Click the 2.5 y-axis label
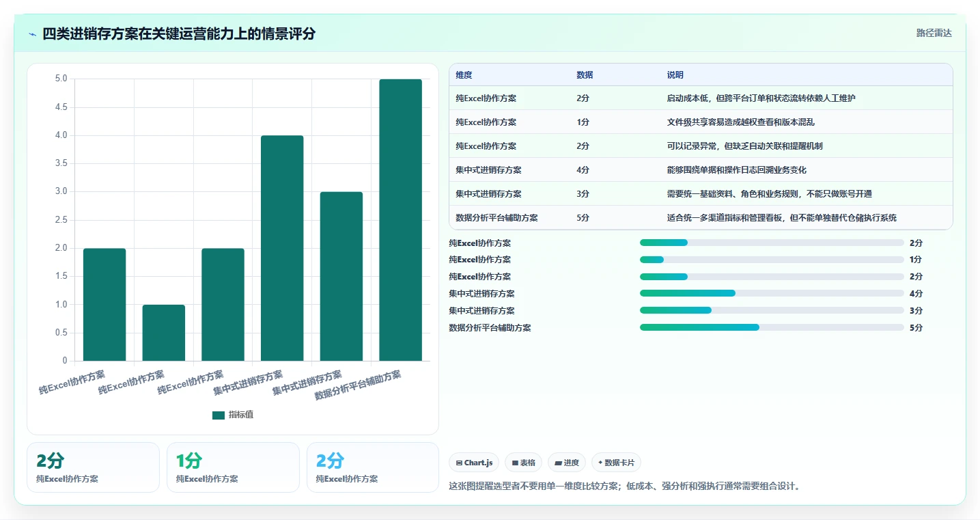 point(61,220)
